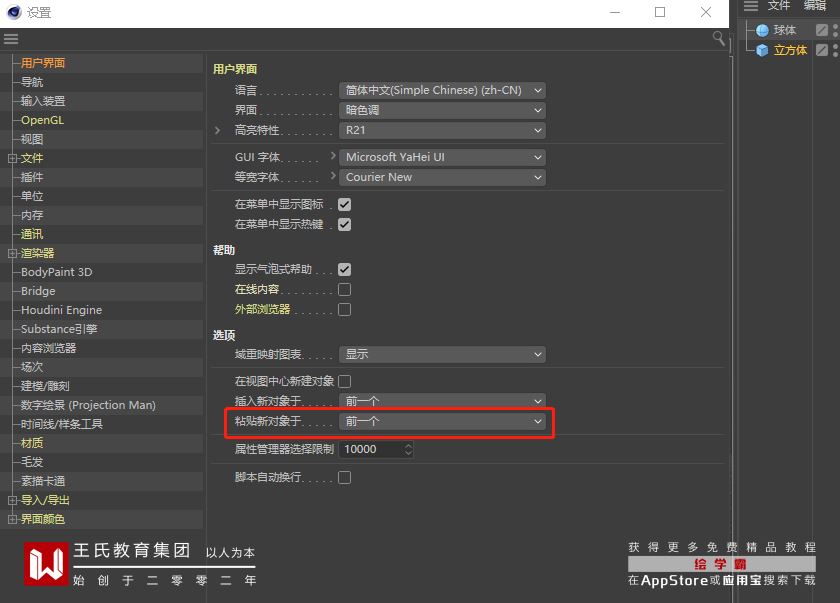Open 粘贴新对象于 dropdown

click(x=442, y=421)
